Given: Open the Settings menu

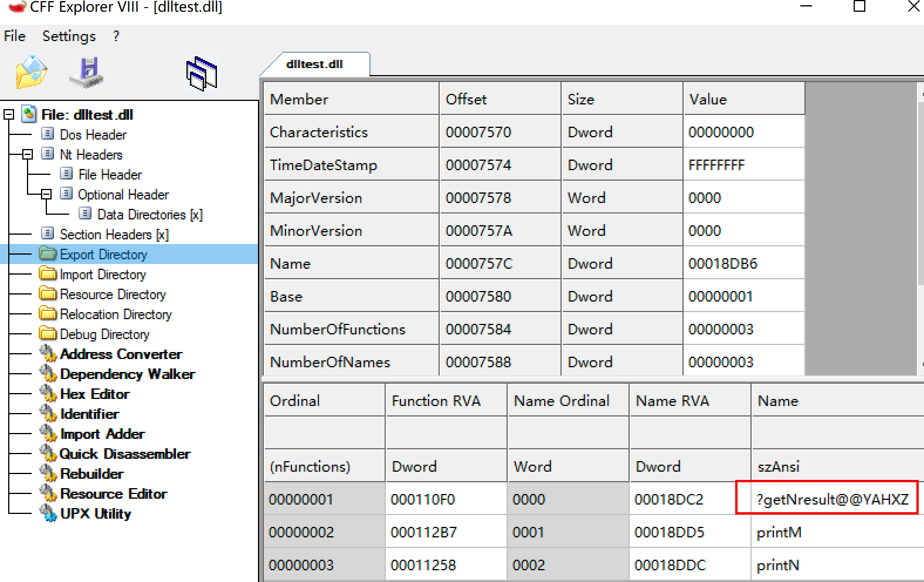Looking at the screenshot, I should (x=69, y=36).
